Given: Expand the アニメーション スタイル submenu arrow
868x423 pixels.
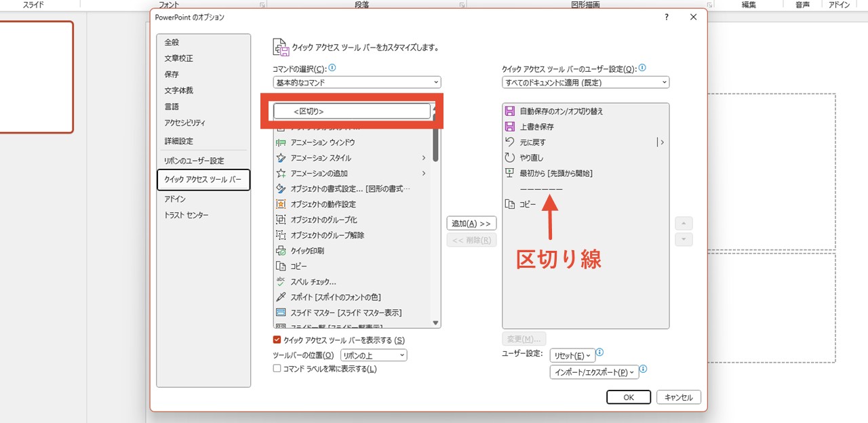Looking at the screenshot, I should tap(424, 158).
